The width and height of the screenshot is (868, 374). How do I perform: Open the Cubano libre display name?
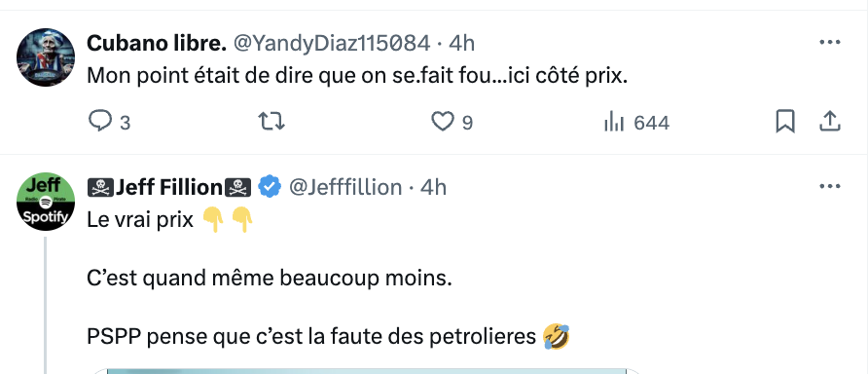tap(157, 43)
